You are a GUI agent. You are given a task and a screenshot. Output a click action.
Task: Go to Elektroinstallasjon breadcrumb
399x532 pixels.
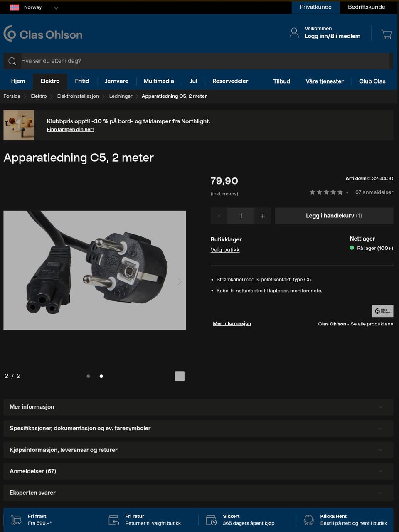78,96
